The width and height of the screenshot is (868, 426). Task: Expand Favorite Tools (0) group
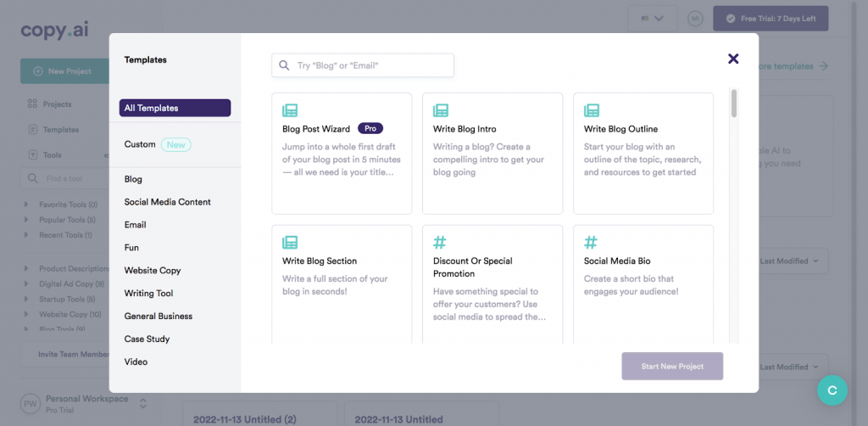[x=26, y=205]
